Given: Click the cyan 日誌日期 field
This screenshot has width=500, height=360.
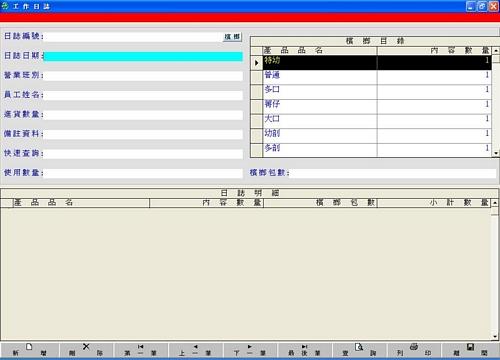Looking at the screenshot, I should (x=143, y=56).
